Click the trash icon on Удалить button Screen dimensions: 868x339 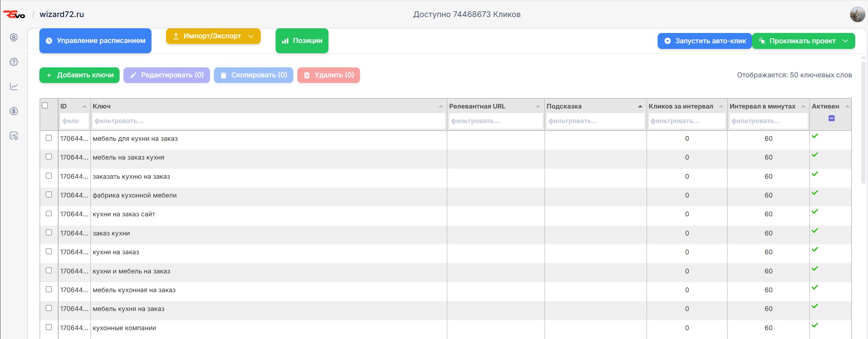tap(306, 75)
